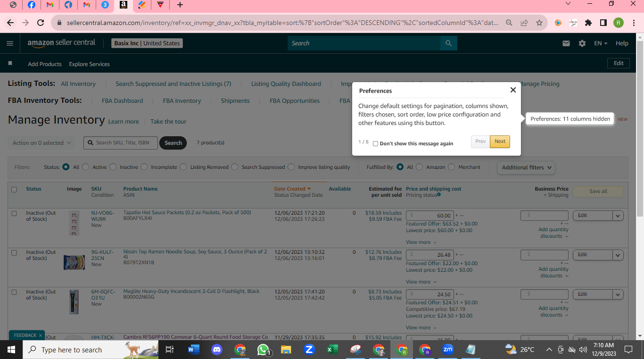
Task: Go to All Inventory listing tool
Action: [78, 83]
